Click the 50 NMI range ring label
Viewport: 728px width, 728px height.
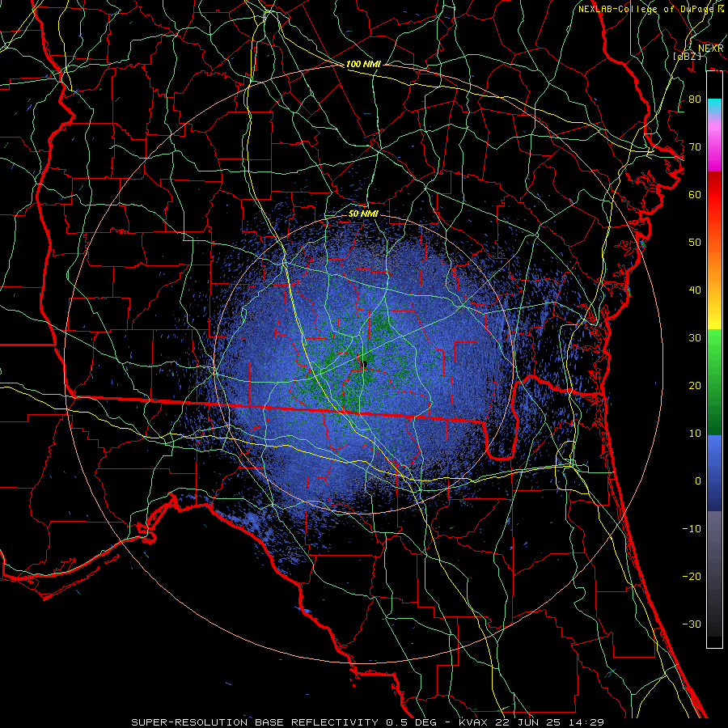click(x=363, y=214)
